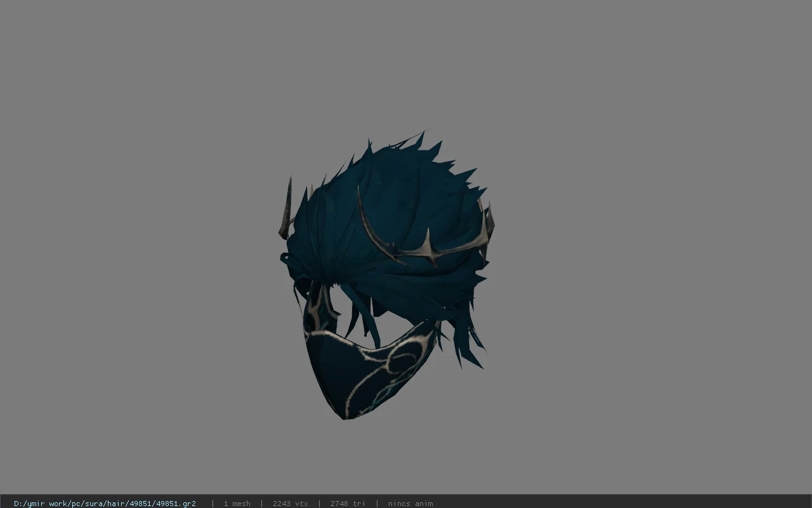Select the "2748 tri" triangle count
This screenshot has height=508, width=812.
[x=348, y=504]
